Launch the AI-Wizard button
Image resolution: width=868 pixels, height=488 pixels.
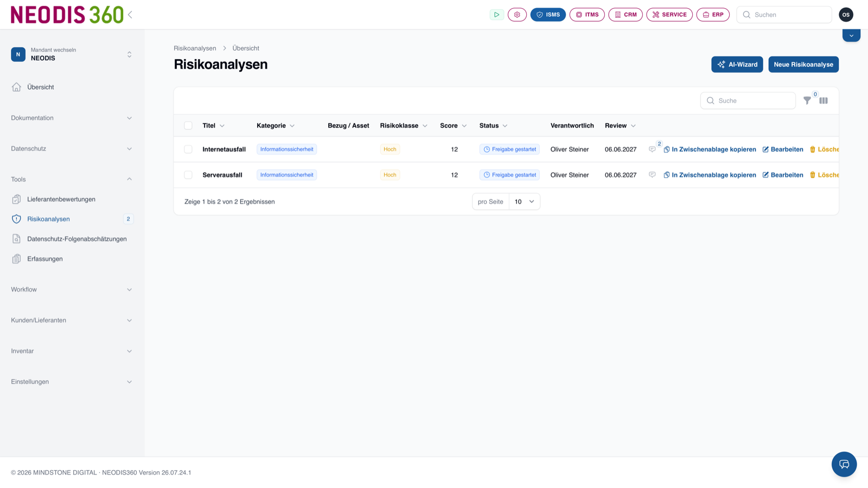(x=737, y=65)
